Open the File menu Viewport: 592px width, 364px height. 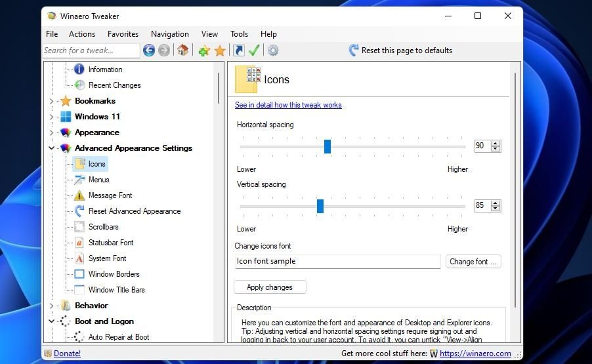point(52,34)
